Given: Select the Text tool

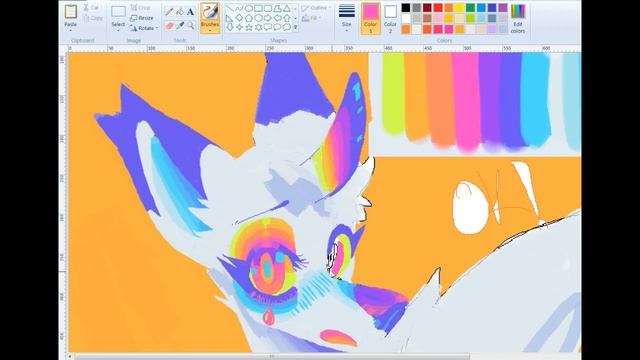Looking at the screenshot, I should tap(190, 11).
